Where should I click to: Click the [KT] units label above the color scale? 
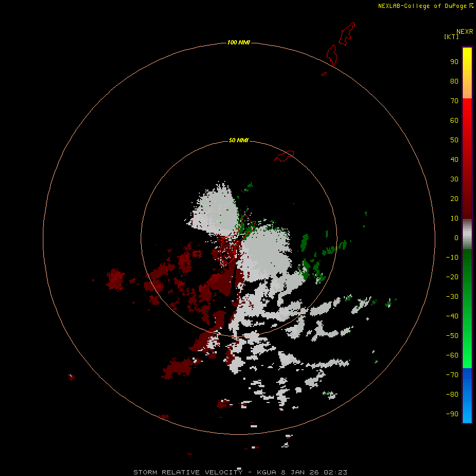point(451,36)
